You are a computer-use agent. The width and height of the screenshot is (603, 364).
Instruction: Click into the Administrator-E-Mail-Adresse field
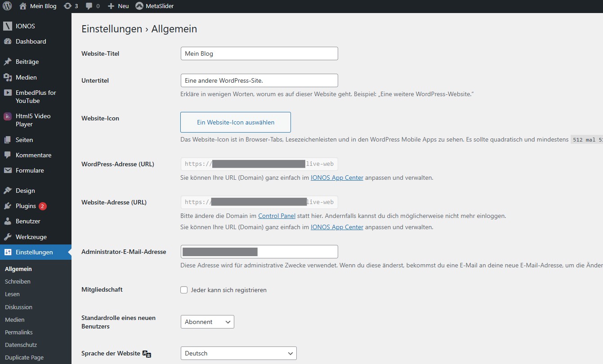(259, 252)
